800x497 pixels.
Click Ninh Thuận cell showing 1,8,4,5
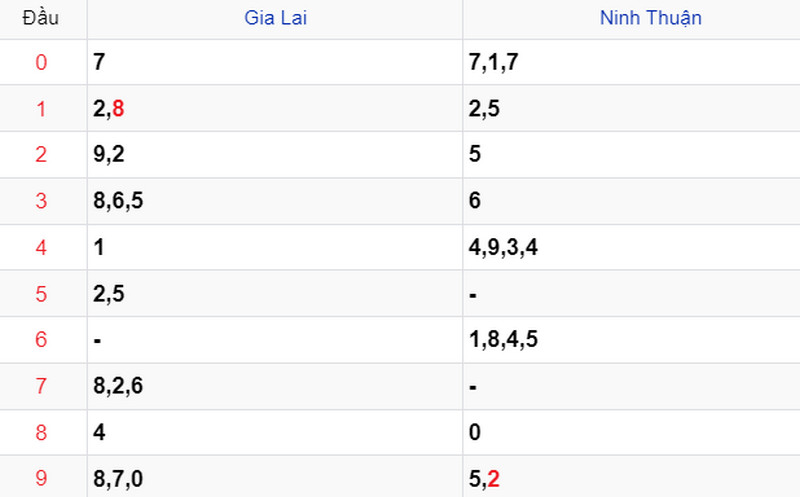pos(632,340)
